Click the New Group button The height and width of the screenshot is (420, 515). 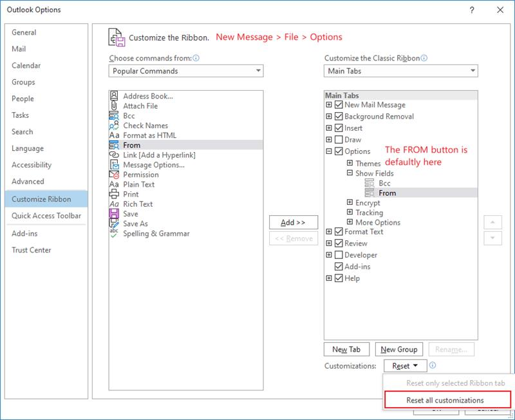coord(398,349)
